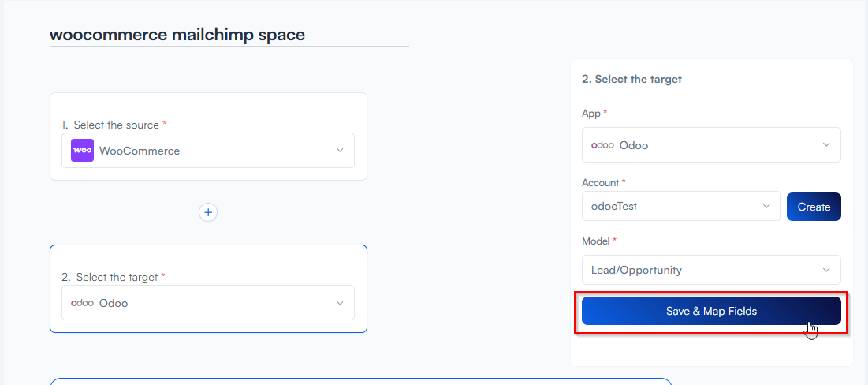
Task: Click the WooCommerce logo in the source field
Action: 82,151
